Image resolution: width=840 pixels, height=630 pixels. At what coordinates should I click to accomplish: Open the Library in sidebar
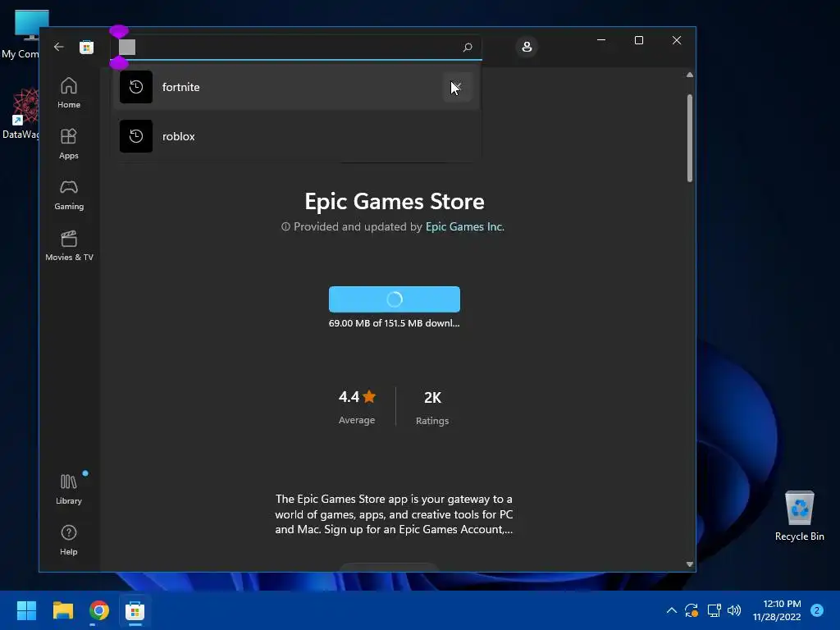(x=69, y=489)
